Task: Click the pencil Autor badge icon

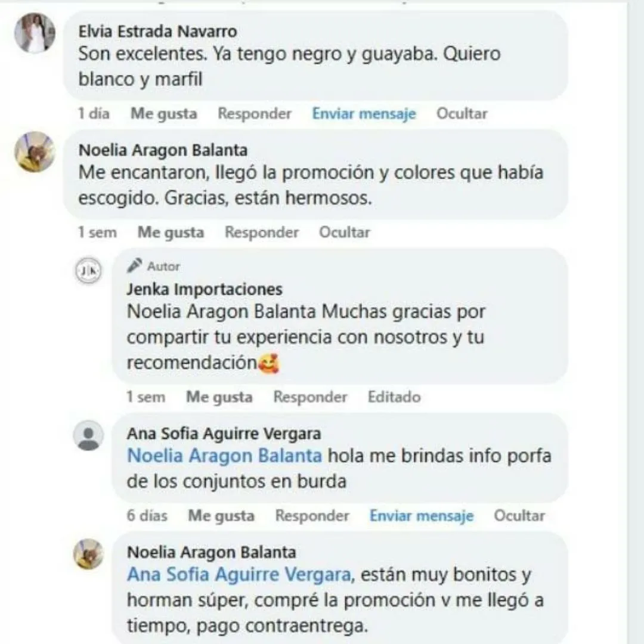Action: 134,266
